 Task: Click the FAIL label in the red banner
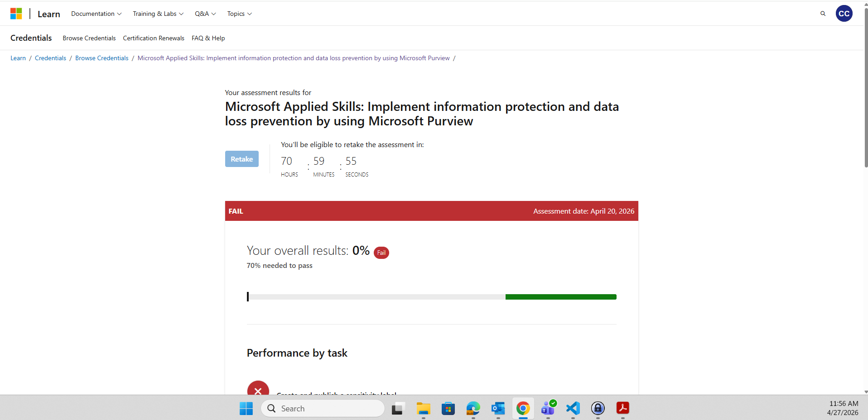[236, 211]
